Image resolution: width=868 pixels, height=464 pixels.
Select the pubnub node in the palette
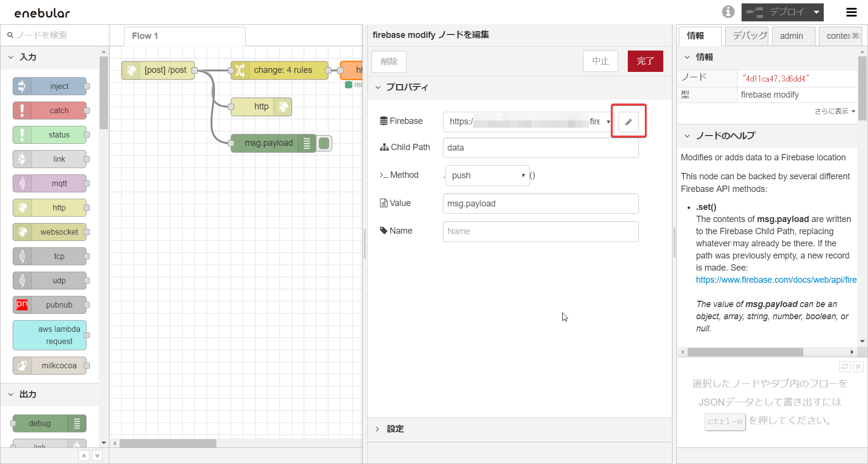[x=49, y=305]
